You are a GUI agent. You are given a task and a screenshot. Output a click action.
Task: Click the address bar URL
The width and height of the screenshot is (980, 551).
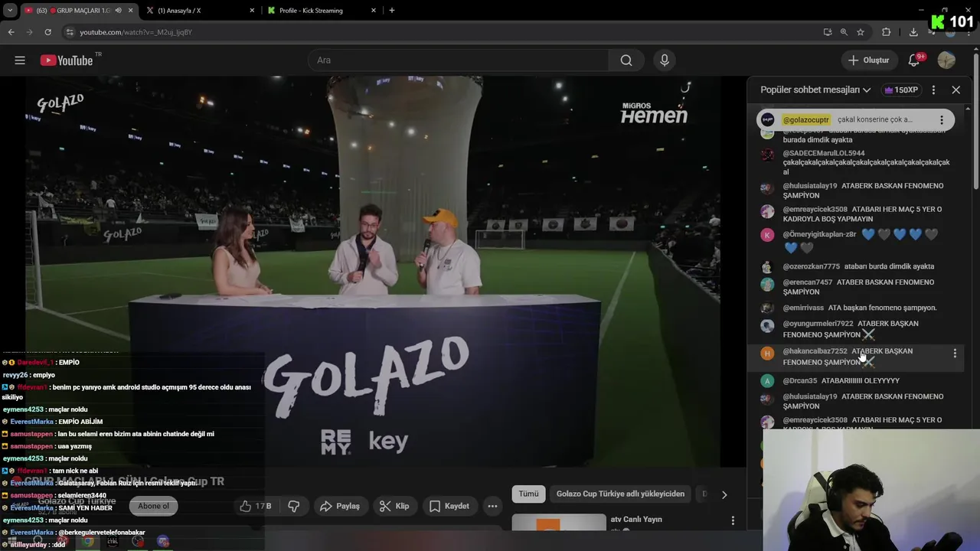pos(136,32)
